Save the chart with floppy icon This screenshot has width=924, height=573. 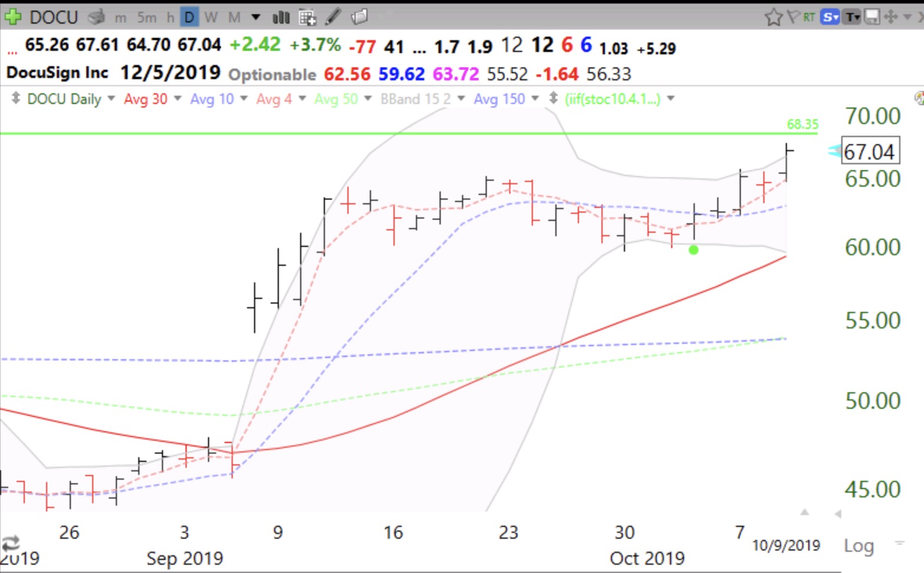pos(871,17)
